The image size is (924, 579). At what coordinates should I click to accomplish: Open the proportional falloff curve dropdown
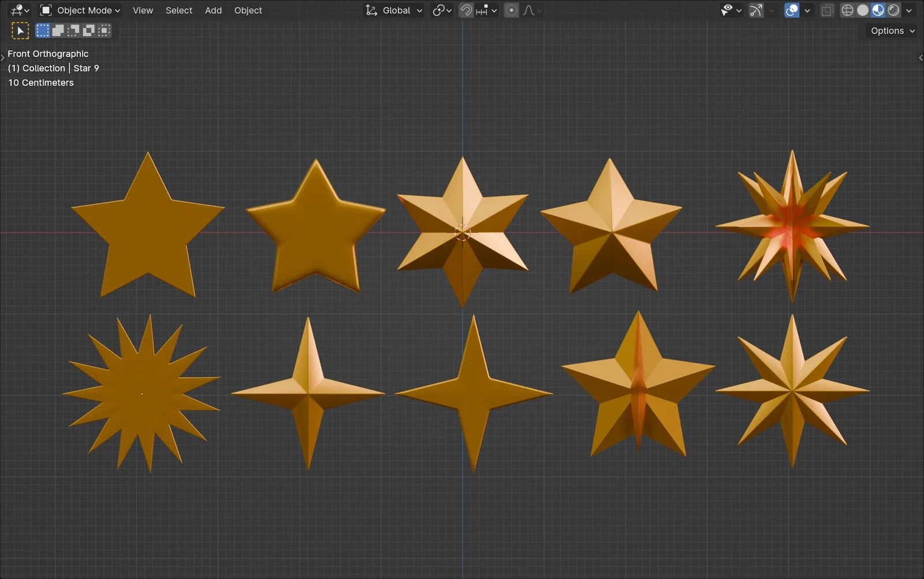pyautogui.click(x=531, y=10)
